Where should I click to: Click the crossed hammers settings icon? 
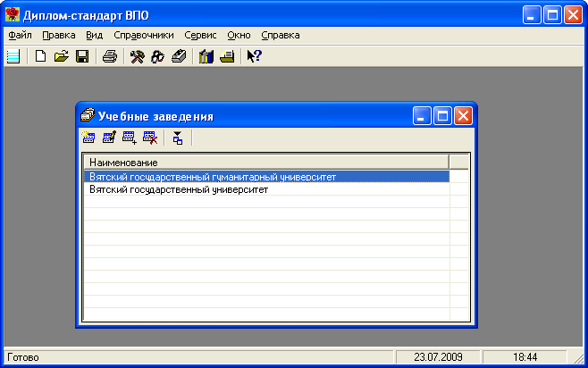(x=137, y=57)
